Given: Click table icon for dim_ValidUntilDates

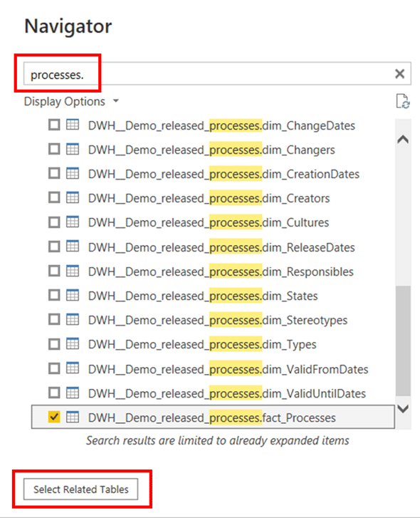Looking at the screenshot, I should point(73,393).
